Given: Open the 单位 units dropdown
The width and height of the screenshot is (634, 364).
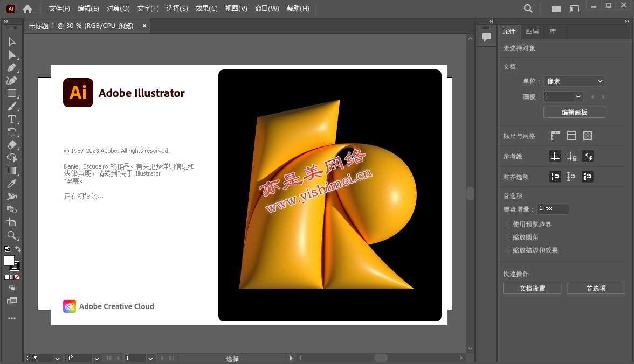Looking at the screenshot, I should tap(574, 81).
